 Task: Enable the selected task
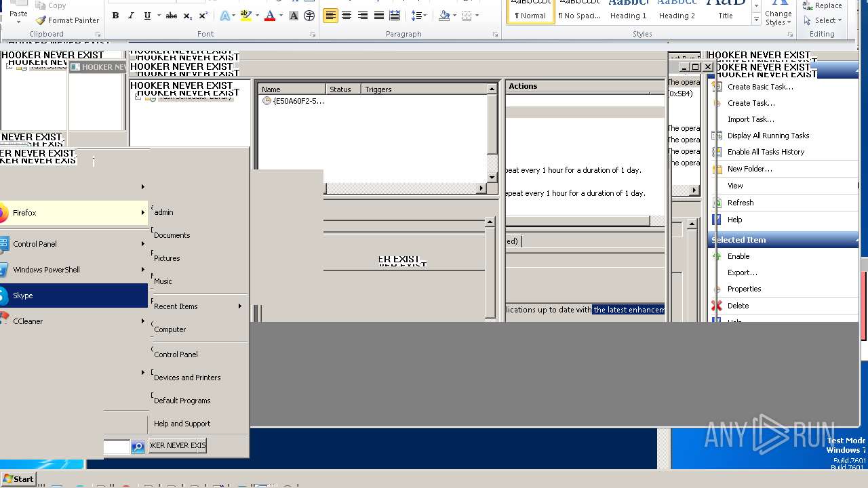coord(738,256)
